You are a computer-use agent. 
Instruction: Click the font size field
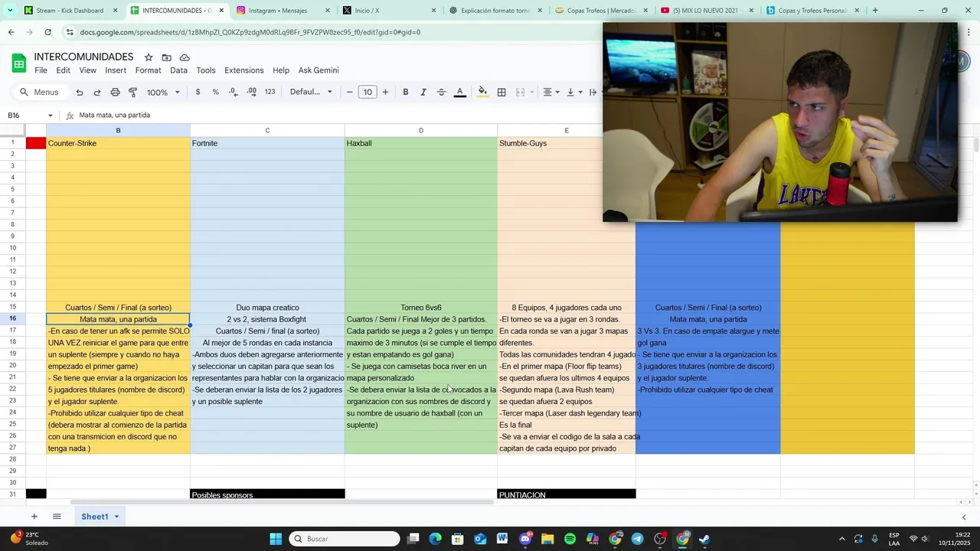click(367, 92)
